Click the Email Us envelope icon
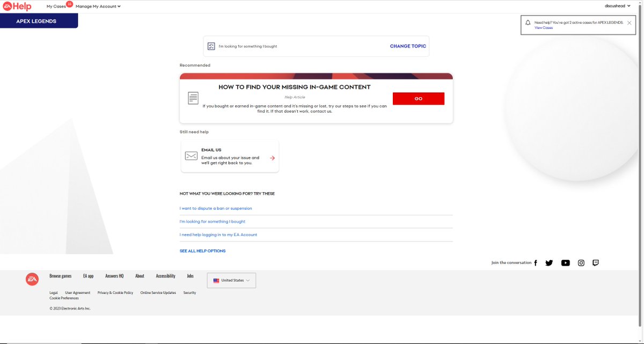The height and width of the screenshot is (344, 644). pos(191,156)
